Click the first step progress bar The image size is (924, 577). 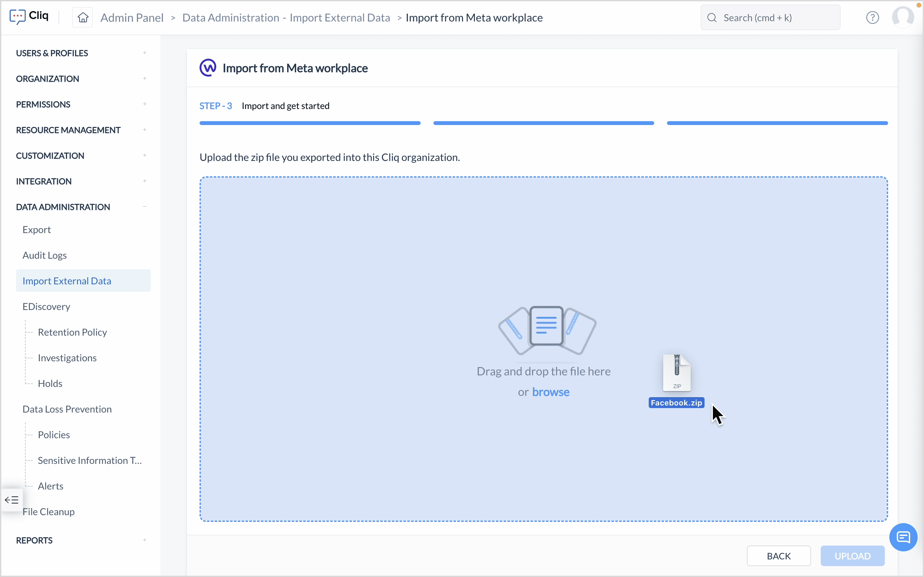(x=310, y=123)
